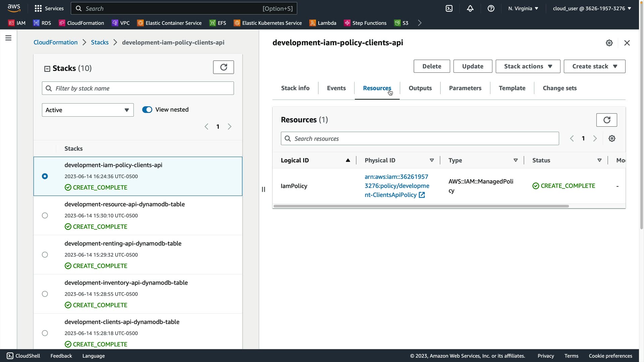The width and height of the screenshot is (644, 362).
Task: Open the Active stack filter dropdown
Action: (88, 110)
